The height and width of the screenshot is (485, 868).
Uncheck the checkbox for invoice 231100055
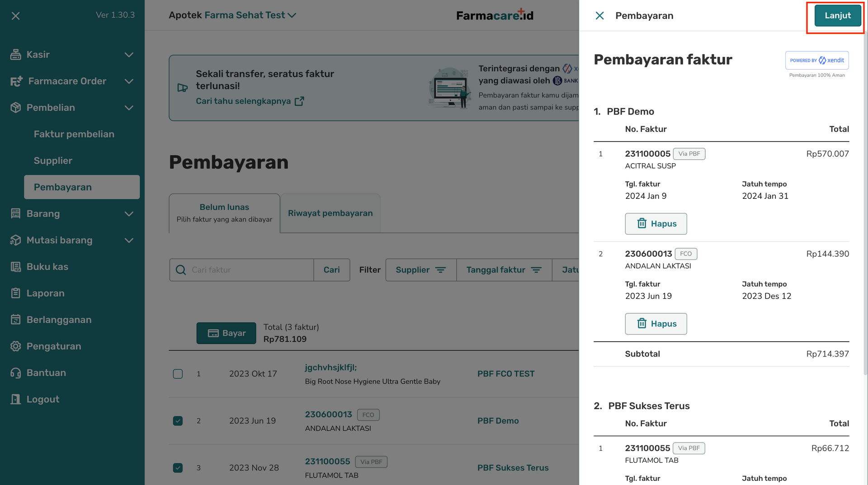click(x=178, y=468)
